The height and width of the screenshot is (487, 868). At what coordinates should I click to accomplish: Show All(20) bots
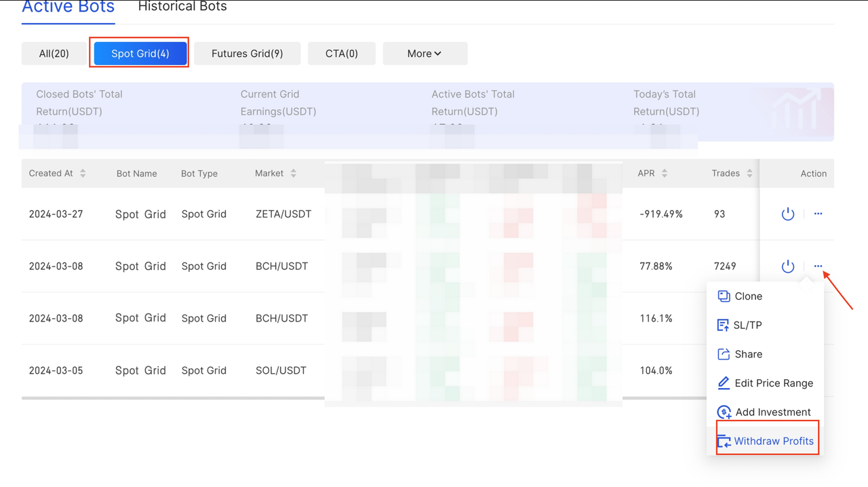54,54
